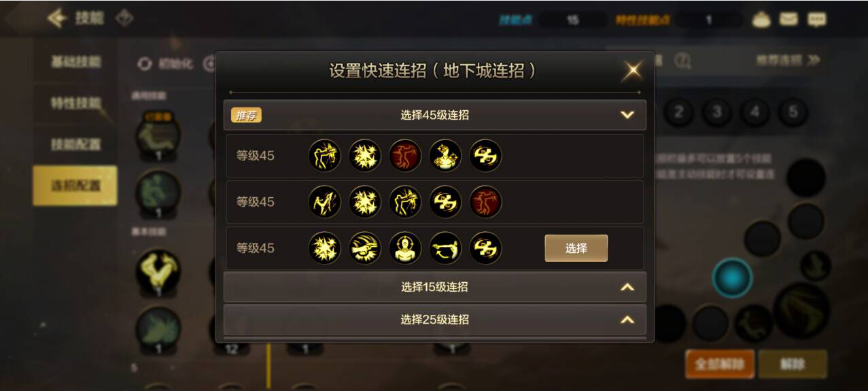The image size is (868, 391).
Task: Click the last skill icon in third combo row
Action: pyautogui.click(x=486, y=248)
